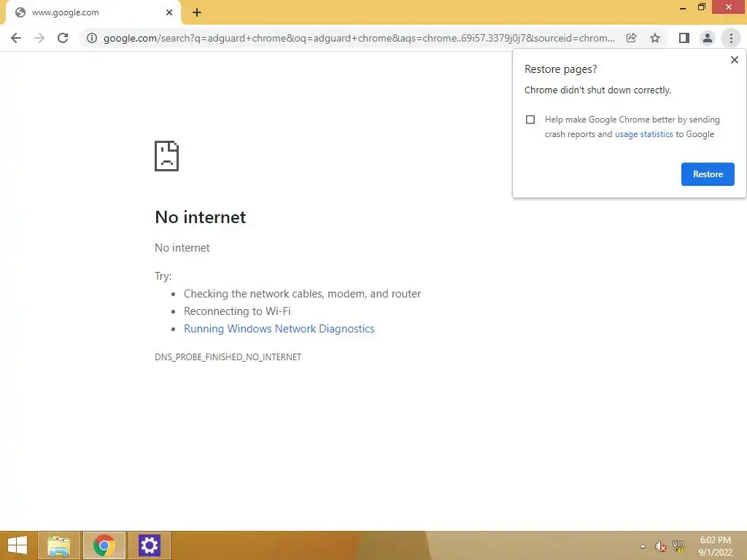
Task: Click the network status tray icon
Action: (678, 546)
